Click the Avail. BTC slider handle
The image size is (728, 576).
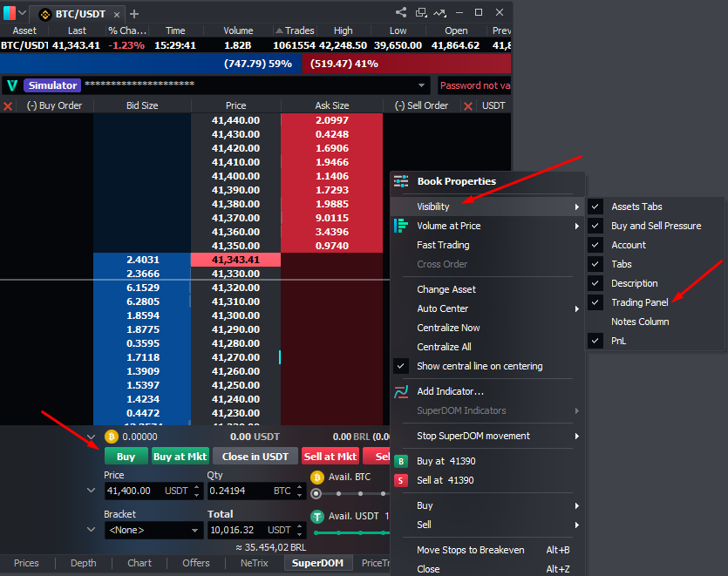click(316, 494)
